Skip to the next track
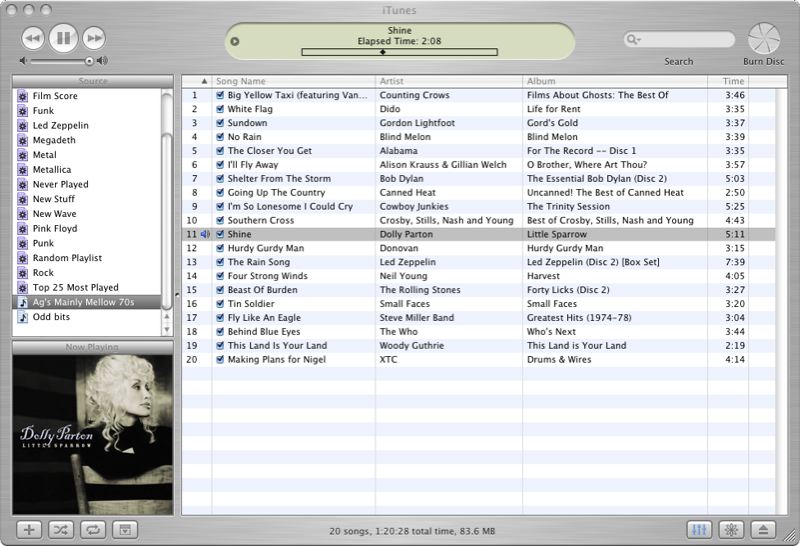 coord(94,38)
